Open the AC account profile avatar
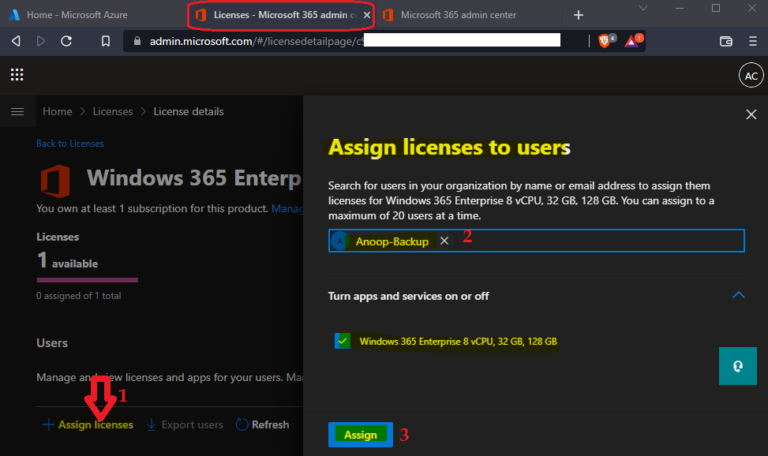Image resolution: width=768 pixels, height=456 pixels. pos(750,75)
